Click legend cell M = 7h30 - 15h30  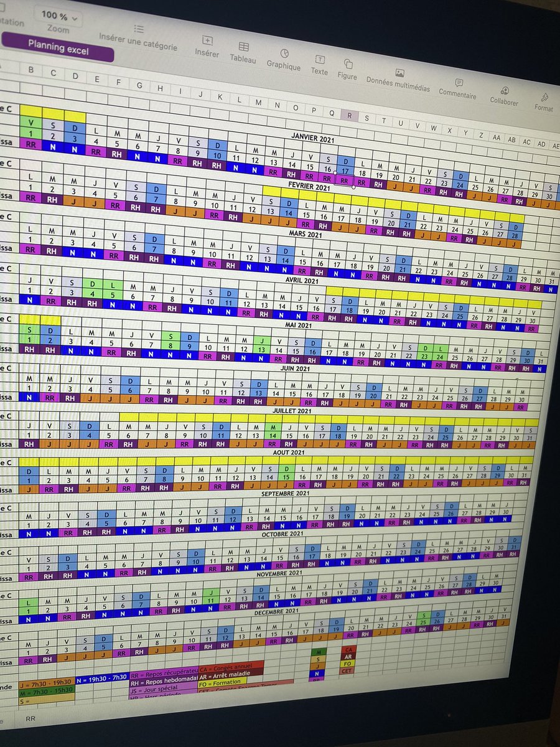click(x=47, y=690)
